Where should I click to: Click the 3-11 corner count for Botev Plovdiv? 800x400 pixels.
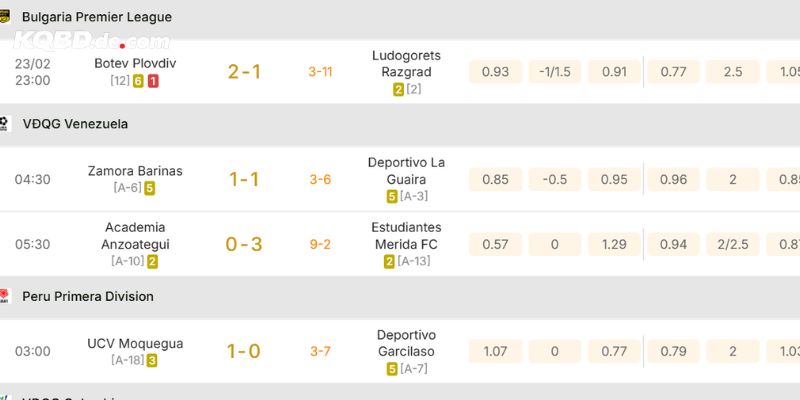click(x=320, y=72)
